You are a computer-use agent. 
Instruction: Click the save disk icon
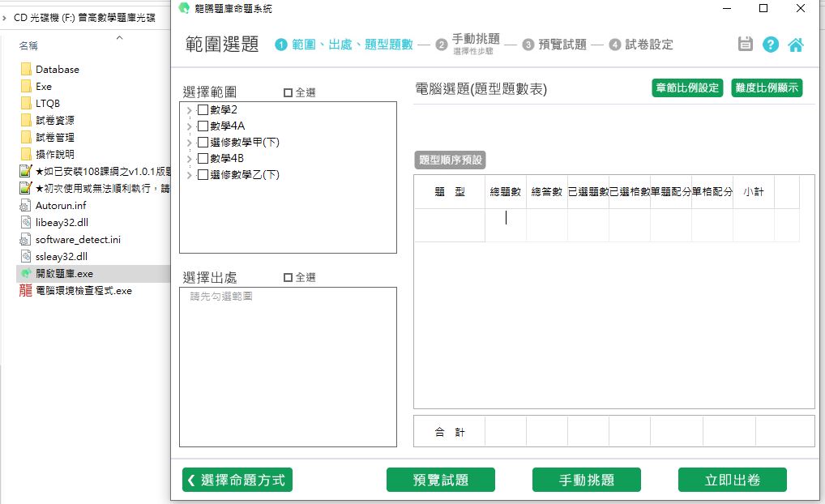pyautogui.click(x=746, y=45)
